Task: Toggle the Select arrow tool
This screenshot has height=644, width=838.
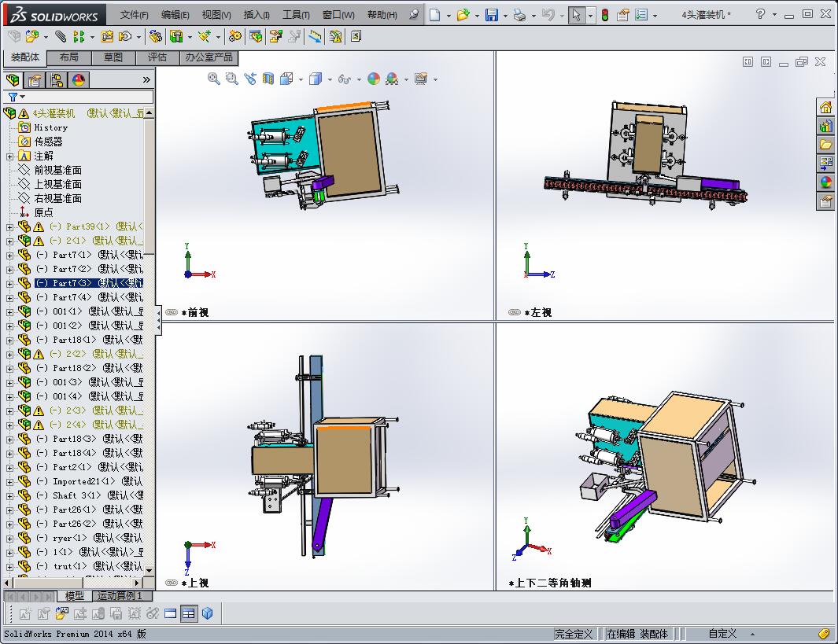Action: (x=576, y=15)
